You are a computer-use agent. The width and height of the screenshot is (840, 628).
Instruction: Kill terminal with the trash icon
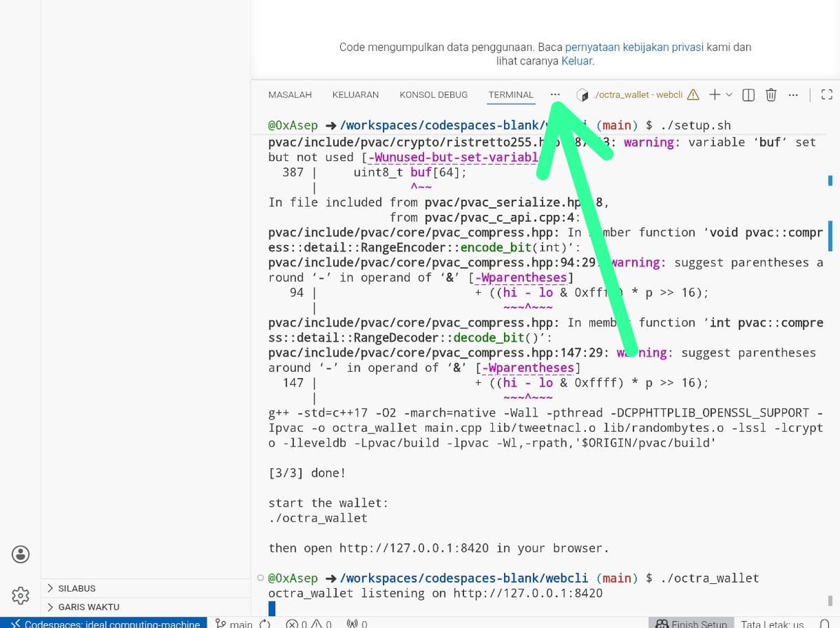point(771,95)
